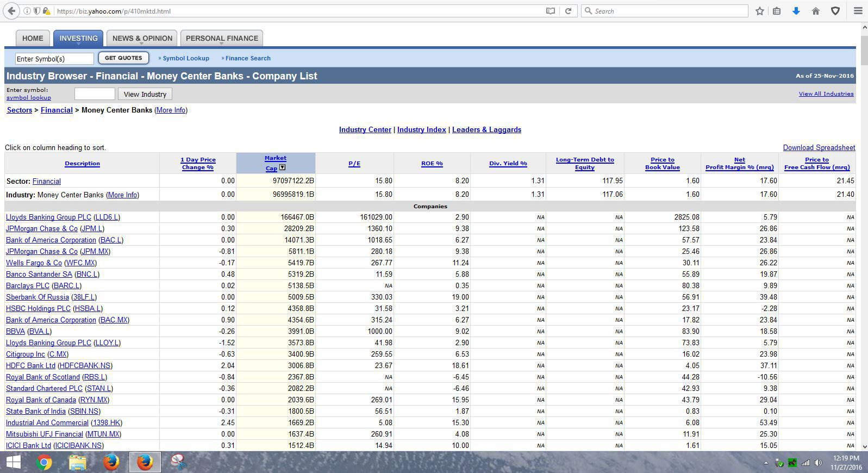Open Leaders & Laggards link
The image size is (868, 473).
[x=486, y=129]
